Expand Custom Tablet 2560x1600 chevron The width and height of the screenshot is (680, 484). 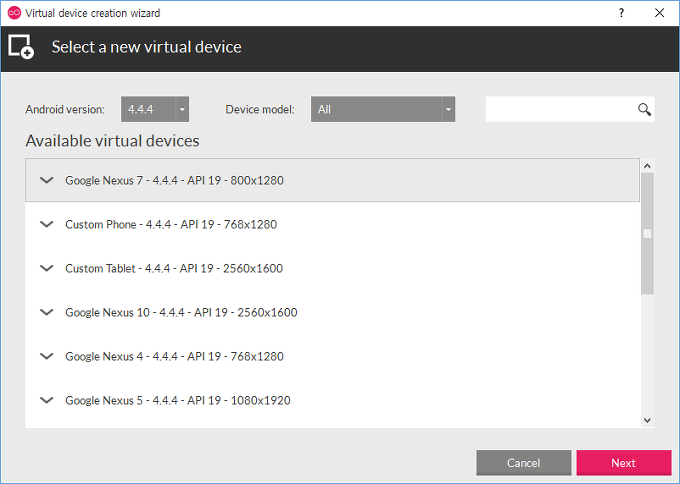click(x=46, y=268)
